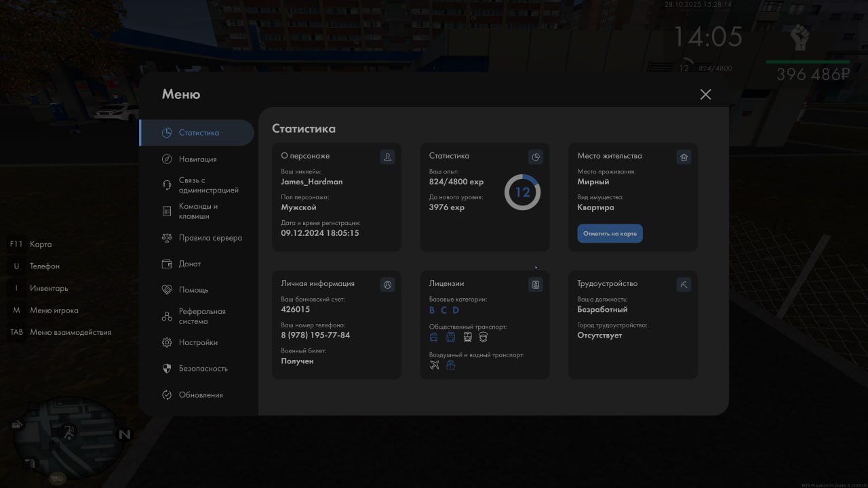This screenshot has height=488, width=868.
Task: Click the D license category letter
Action: point(456,310)
